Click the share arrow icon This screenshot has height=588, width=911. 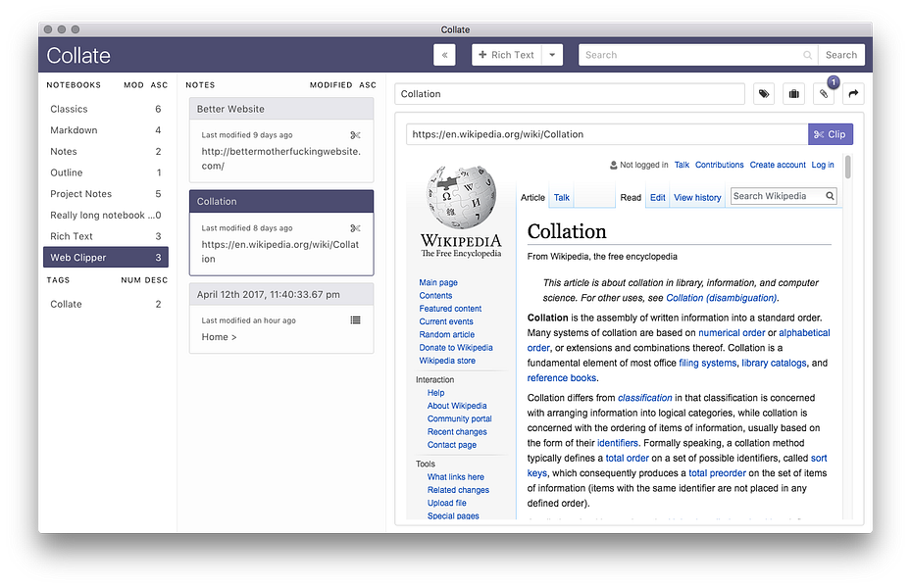coord(853,93)
